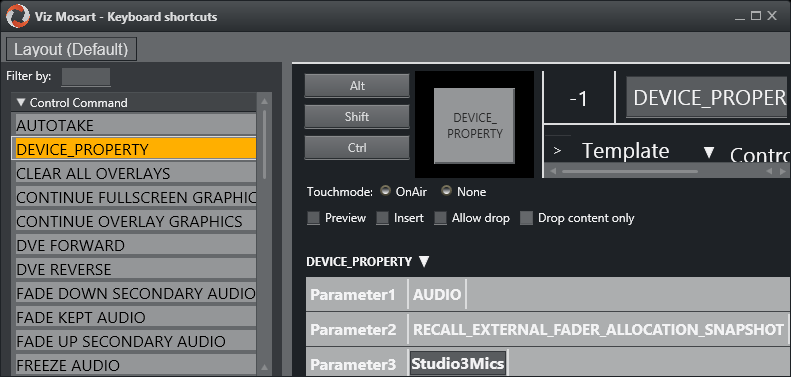Click the scroll-down arrow of command list

tap(264, 367)
